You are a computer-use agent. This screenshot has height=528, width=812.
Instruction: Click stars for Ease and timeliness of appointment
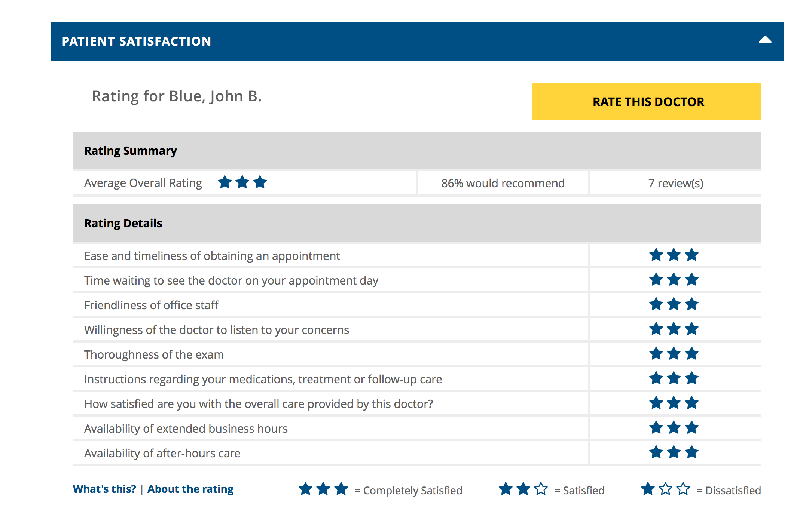coord(674,255)
